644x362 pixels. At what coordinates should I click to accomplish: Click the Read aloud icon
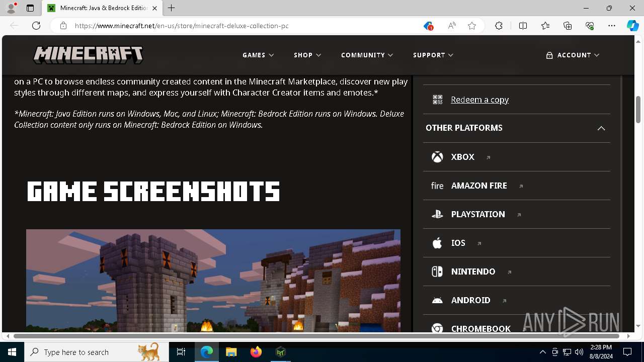pos(452,26)
